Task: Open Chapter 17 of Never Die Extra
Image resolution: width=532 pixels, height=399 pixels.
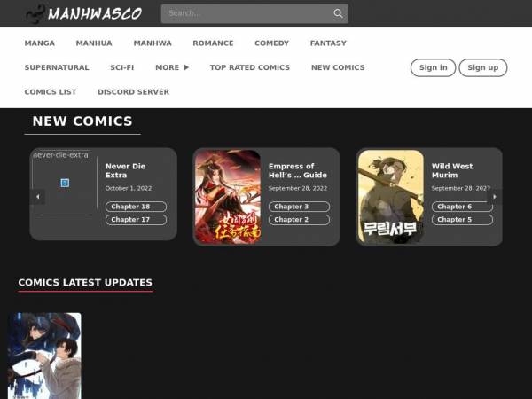Action: point(136,220)
